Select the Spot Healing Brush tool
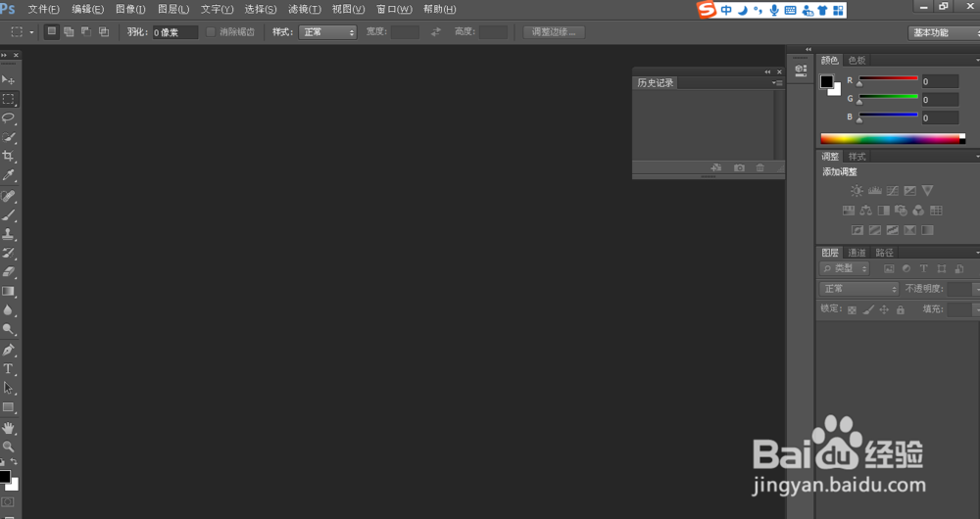Image resolution: width=980 pixels, height=519 pixels. (x=8, y=196)
